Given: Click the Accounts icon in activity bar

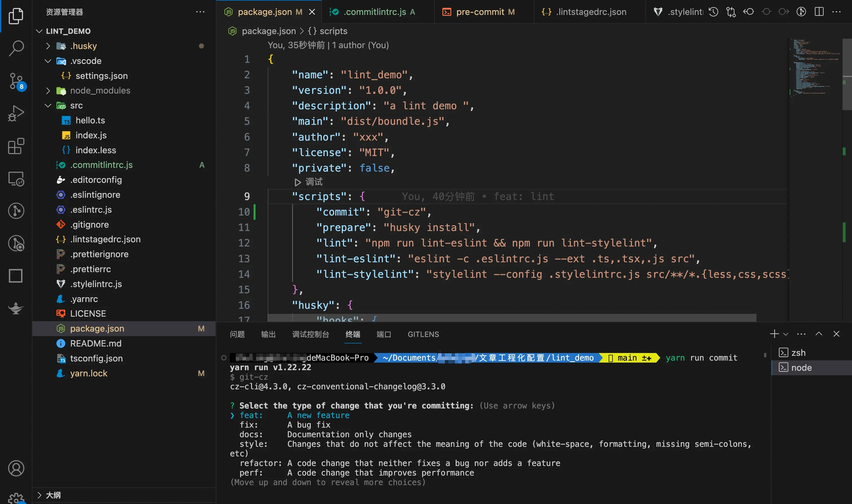Looking at the screenshot, I should (16, 468).
